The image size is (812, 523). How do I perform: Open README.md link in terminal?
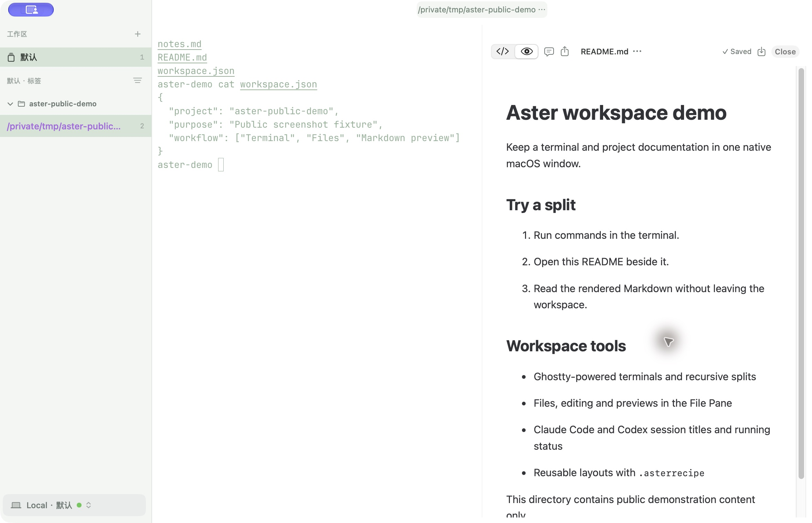point(182,57)
